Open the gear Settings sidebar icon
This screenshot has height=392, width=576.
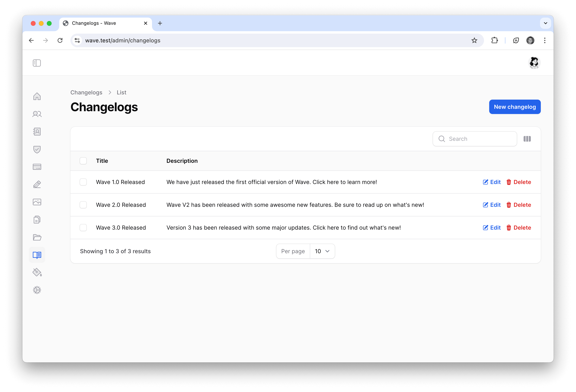pyautogui.click(x=37, y=290)
